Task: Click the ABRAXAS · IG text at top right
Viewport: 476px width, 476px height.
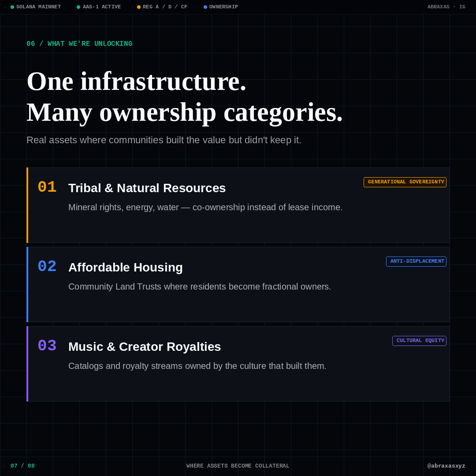Action: (x=446, y=7)
